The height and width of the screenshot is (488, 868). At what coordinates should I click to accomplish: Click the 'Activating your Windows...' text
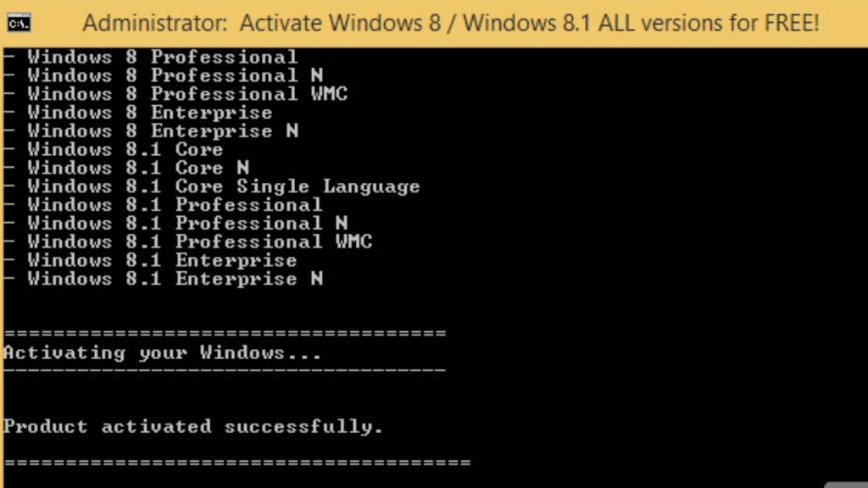162,353
